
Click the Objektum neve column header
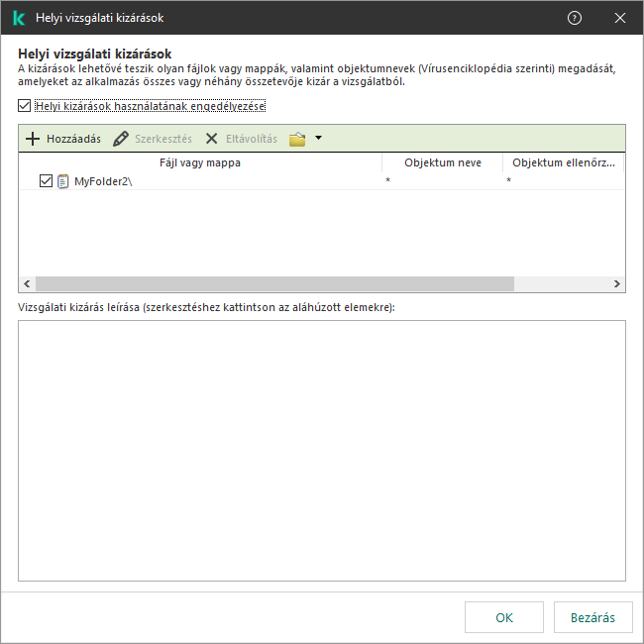(442, 162)
